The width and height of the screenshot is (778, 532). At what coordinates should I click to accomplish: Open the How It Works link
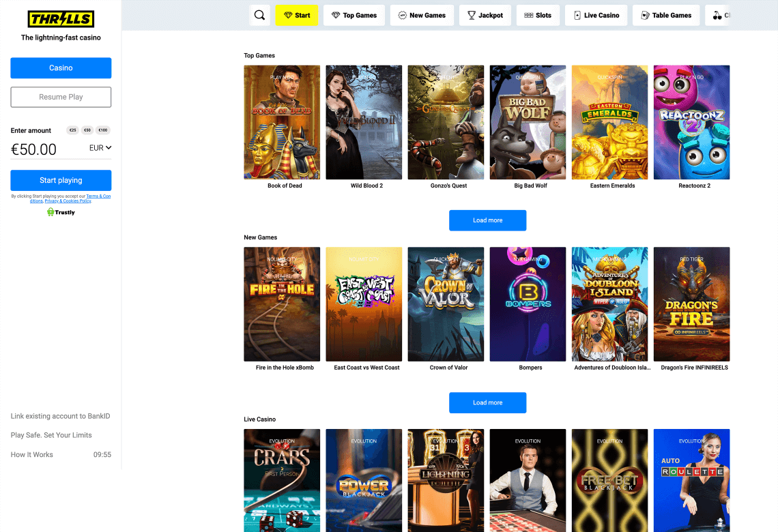[32, 455]
